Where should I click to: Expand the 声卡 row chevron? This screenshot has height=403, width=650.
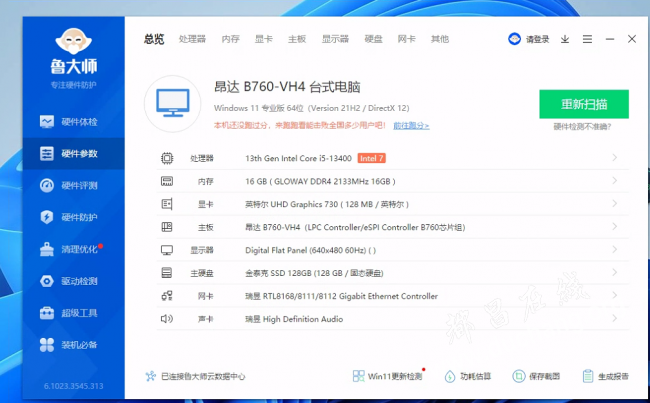(x=615, y=318)
